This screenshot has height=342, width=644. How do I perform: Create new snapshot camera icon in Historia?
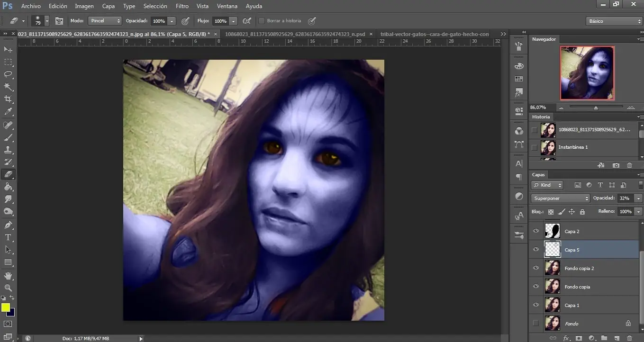[616, 165]
